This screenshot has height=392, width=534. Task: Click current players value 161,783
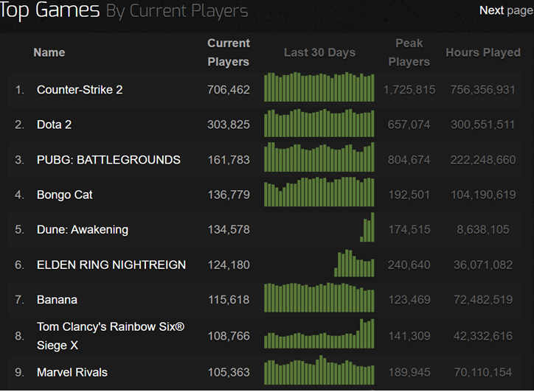[229, 160]
